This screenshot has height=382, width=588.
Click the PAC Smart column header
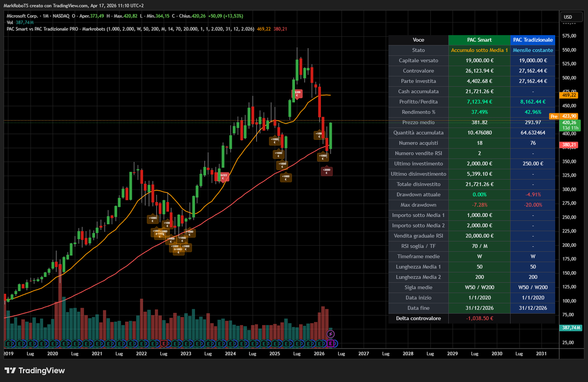click(479, 40)
